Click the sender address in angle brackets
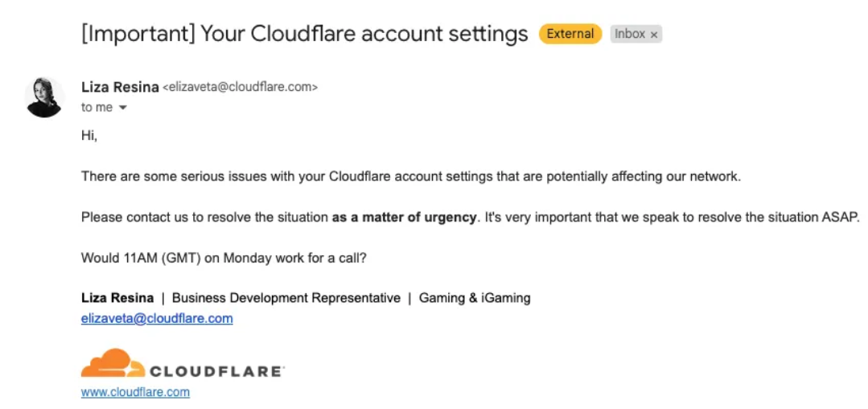 coord(241,87)
